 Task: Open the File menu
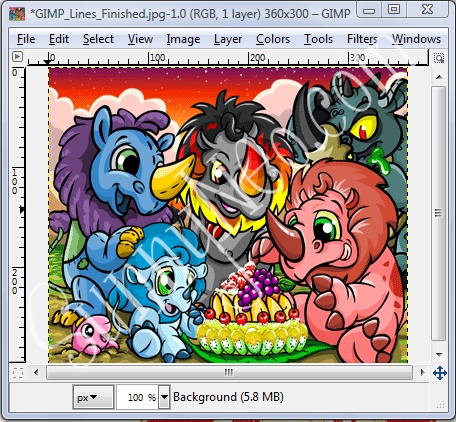pos(26,39)
